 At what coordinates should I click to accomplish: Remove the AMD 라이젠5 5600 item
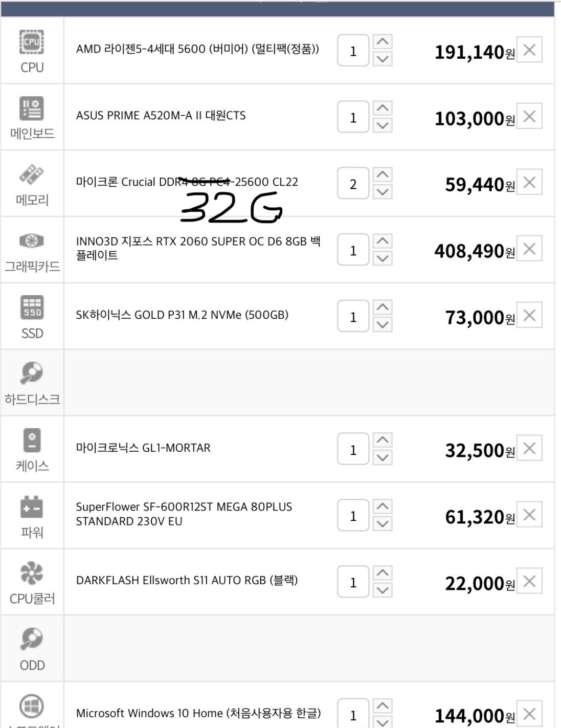tap(529, 50)
